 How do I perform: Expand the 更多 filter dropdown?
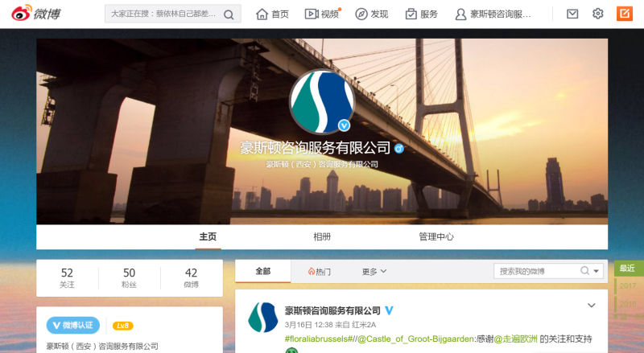tap(374, 272)
